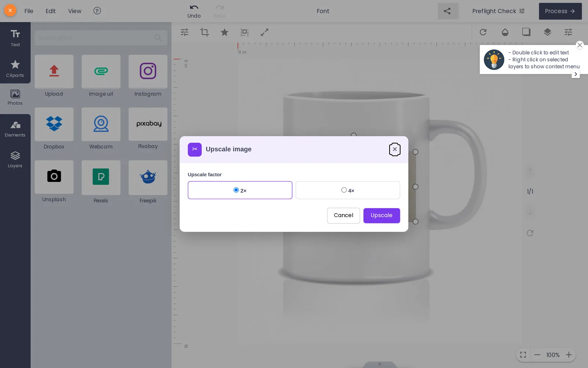The width and height of the screenshot is (588, 368).
Task: Open Preflight Check
Action: pos(498,11)
